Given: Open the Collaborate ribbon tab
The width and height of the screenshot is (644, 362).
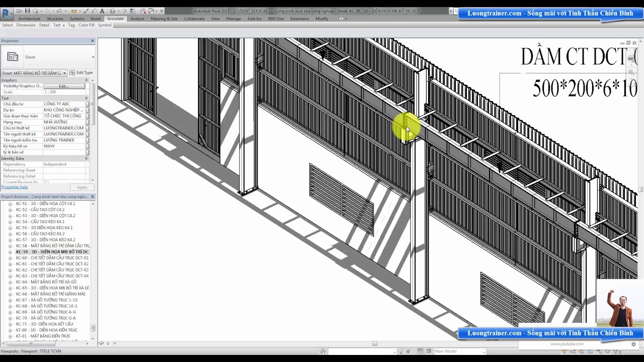Looking at the screenshot, I should coord(194,19).
